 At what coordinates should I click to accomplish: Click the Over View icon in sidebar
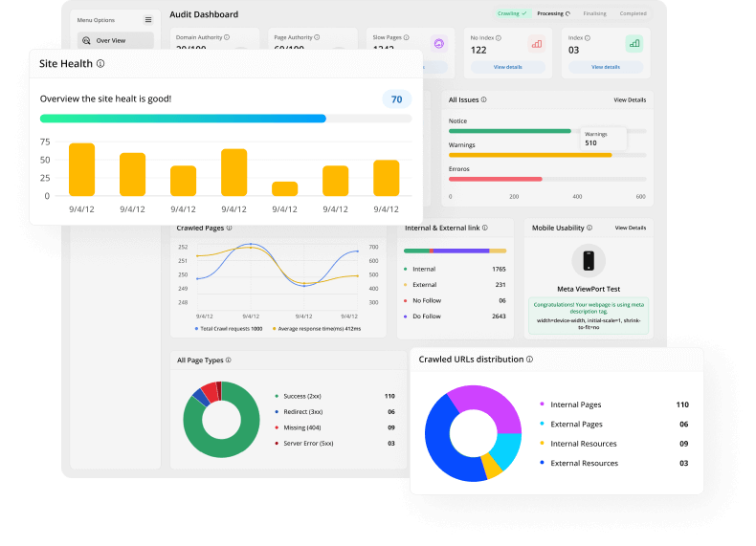[x=87, y=41]
